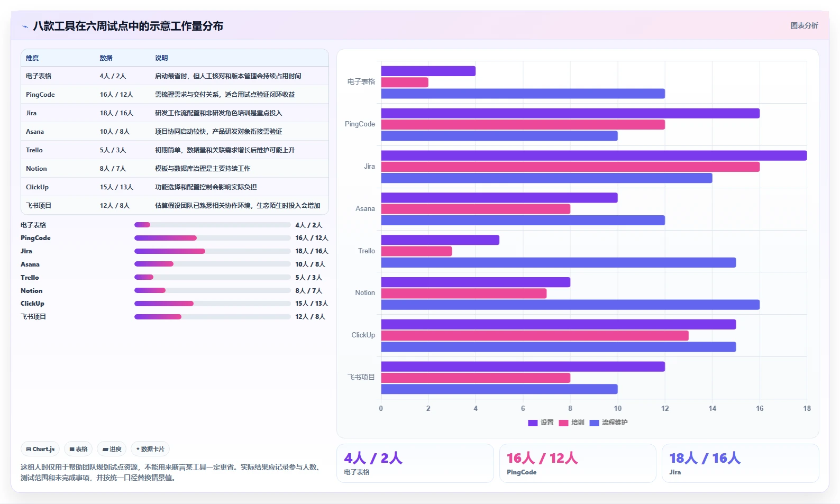Click the icon beside the dashboard title
The image size is (840, 504).
(x=25, y=26)
